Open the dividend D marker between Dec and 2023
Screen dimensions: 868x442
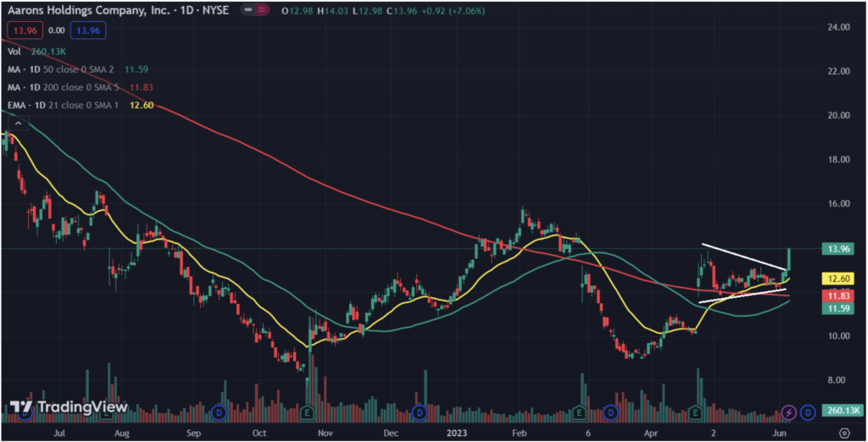(420, 412)
